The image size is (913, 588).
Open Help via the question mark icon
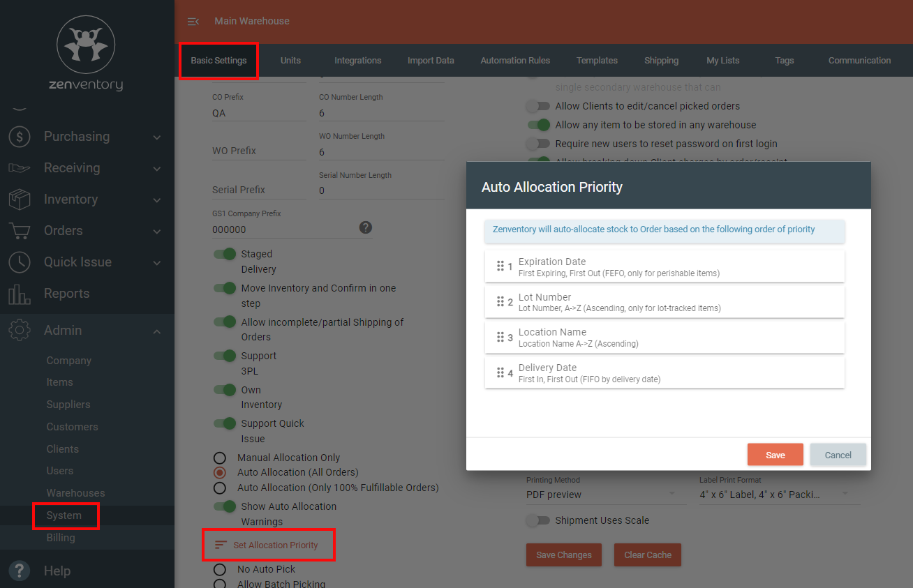click(19, 571)
